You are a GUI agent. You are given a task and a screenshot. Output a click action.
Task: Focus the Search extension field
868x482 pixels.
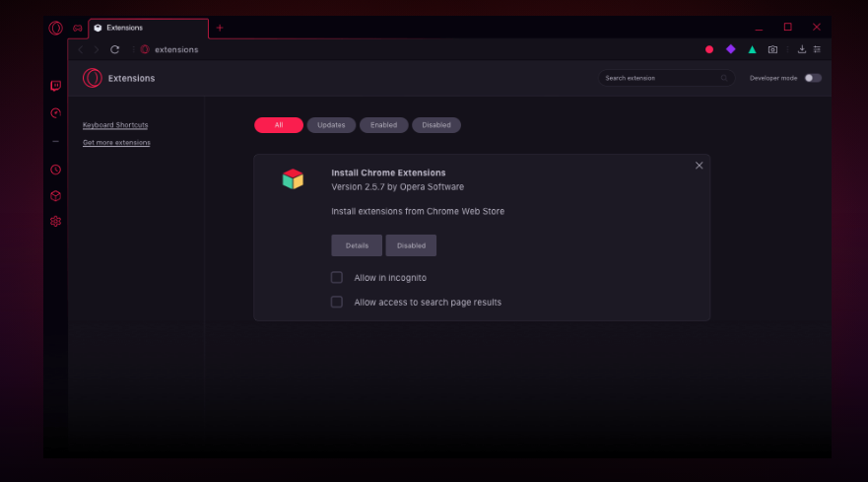666,78
